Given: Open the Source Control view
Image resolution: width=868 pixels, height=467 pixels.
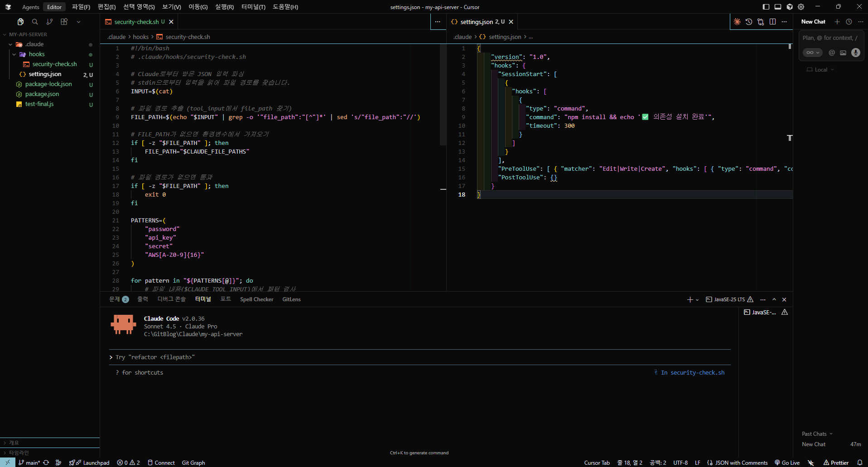Looking at the screenshot, I should click(x=49, y=22).
